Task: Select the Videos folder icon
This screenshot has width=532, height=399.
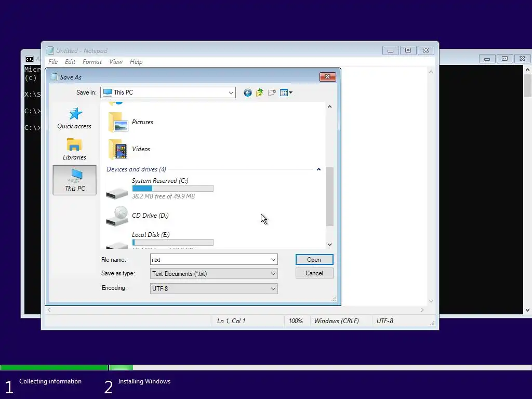Action: pyautogui.click(x=118, y=149)
